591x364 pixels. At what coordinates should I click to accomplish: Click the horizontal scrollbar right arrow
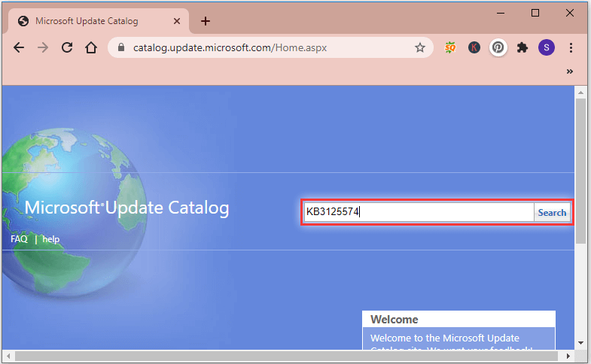click(568, 356)
